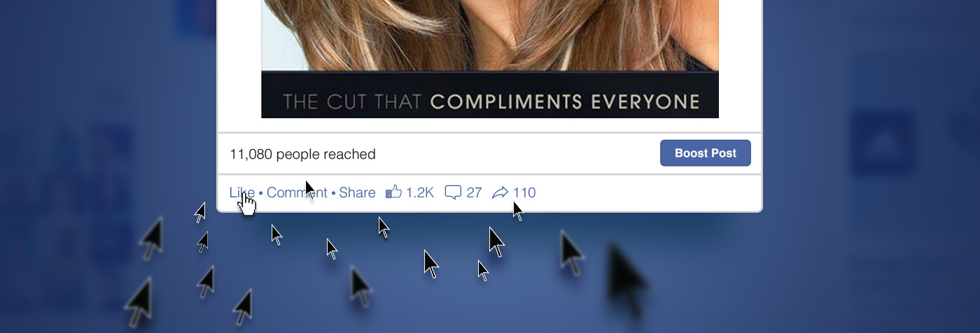Show the 27 comments count
The image size is (980, 333).
(474, 192)
